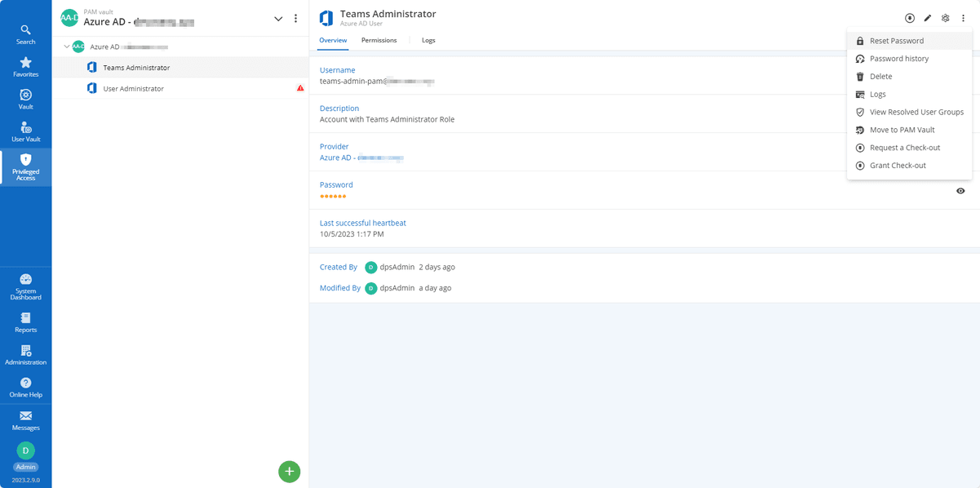Switch to the Permissions tab
This screenshot has height=488, width=980.
pos(379,40)
